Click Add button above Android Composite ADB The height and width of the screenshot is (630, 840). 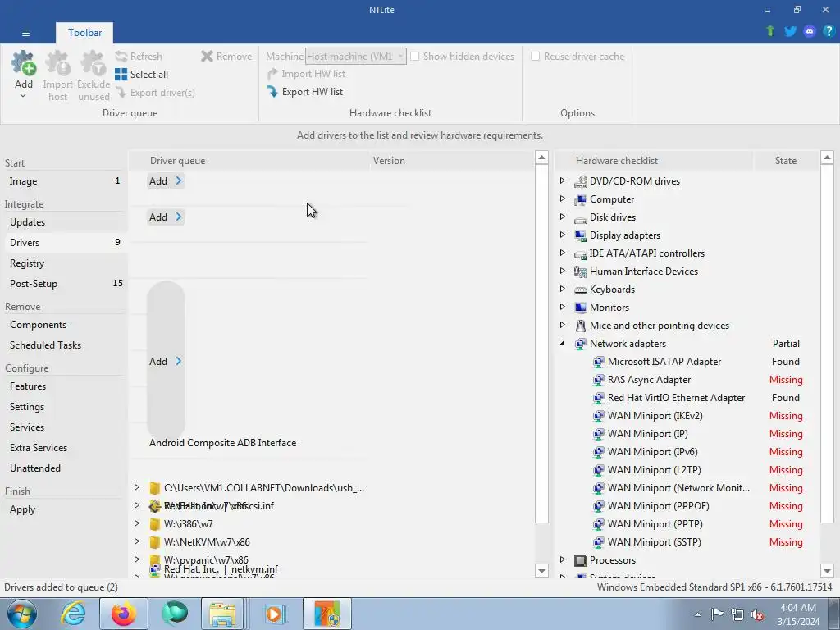click(166, 362)
